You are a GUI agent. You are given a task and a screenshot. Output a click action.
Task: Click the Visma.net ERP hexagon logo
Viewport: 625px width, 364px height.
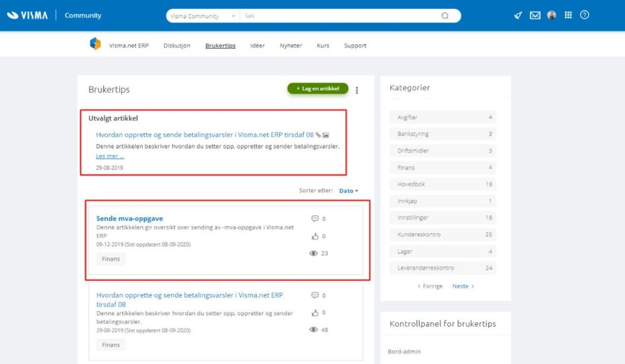pyautogui.click(x=95, y=43)
